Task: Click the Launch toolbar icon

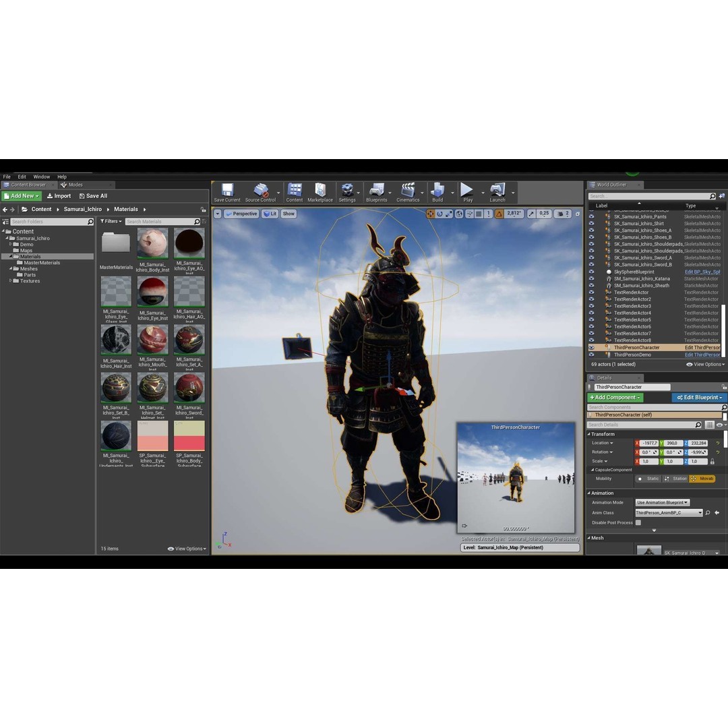Action: [x=497, y=192]
